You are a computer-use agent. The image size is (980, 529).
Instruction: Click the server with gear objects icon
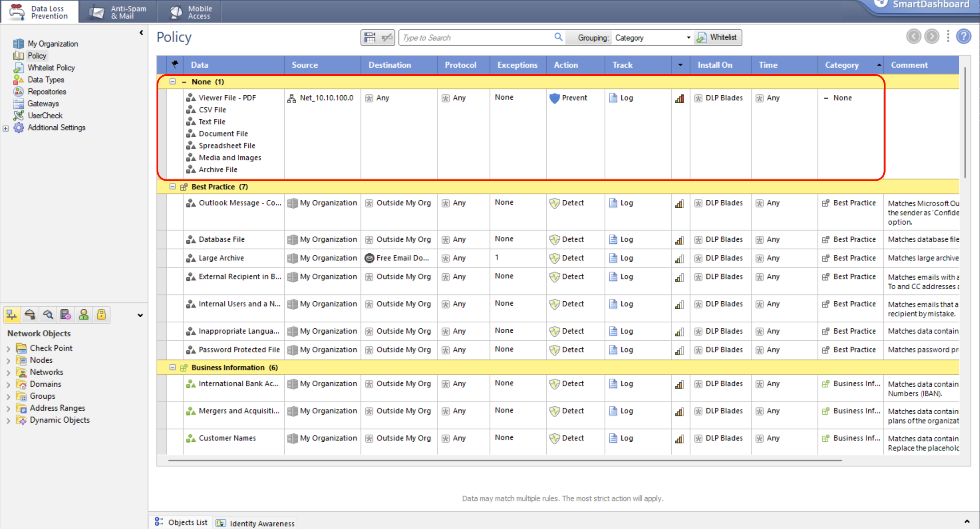pos(66,315)
